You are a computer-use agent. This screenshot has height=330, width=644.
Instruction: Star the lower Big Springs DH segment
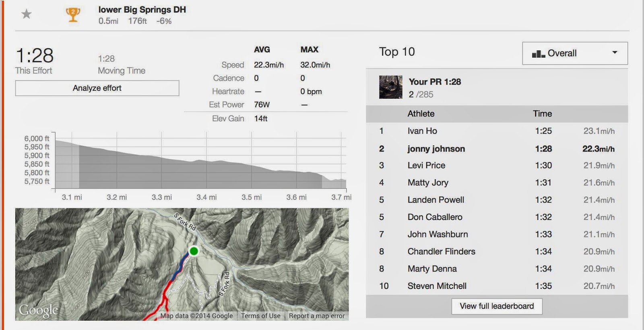(x=27, y=14)
